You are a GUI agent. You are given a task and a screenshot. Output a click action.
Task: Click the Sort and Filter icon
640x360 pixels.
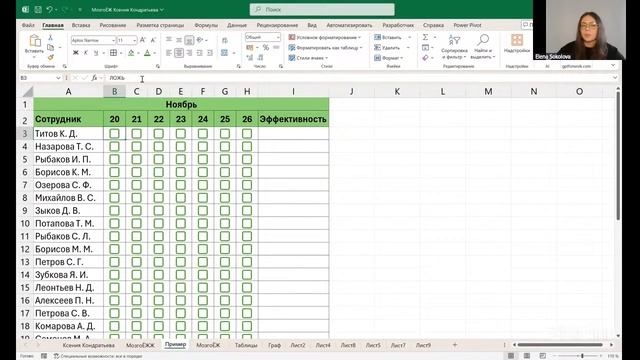454,41
